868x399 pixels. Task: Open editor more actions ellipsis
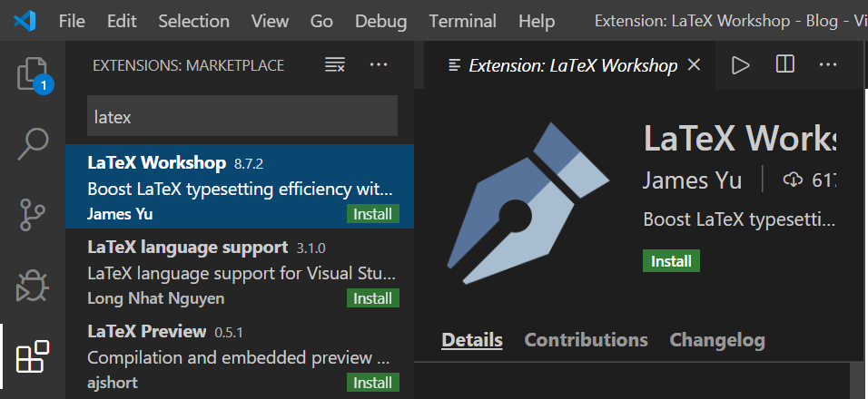[828, 64]
